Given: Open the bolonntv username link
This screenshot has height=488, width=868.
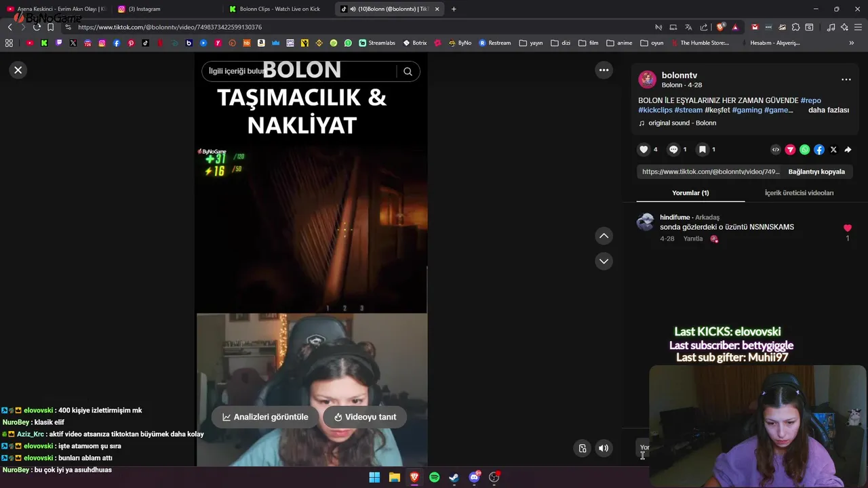Looking at the screenshot, I should point(679,75).
